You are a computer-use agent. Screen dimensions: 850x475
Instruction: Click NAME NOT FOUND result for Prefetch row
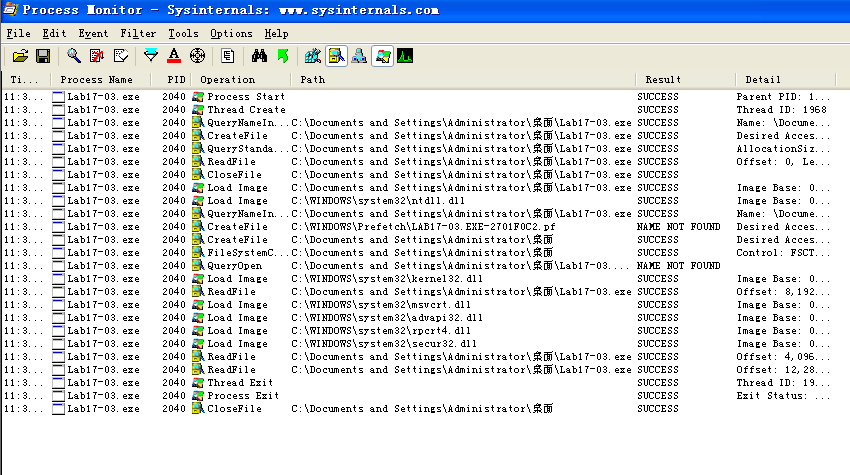click(679, 227)
